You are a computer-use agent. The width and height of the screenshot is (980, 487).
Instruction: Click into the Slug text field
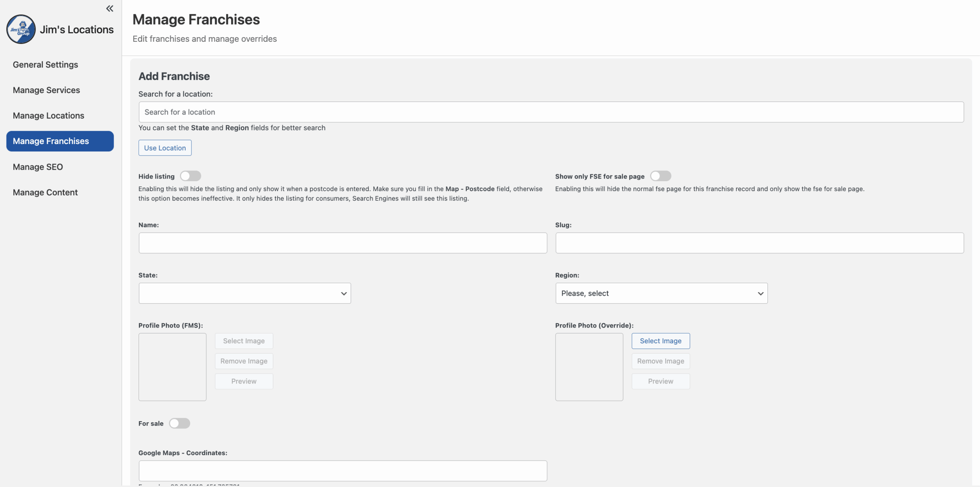[759, 243]
